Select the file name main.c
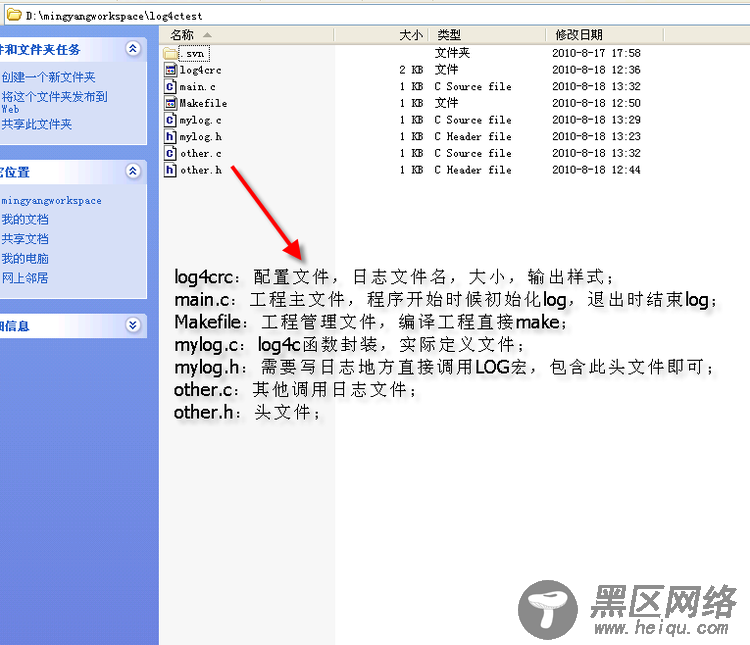Screen dimensions: 750x645 coord(198,87)
